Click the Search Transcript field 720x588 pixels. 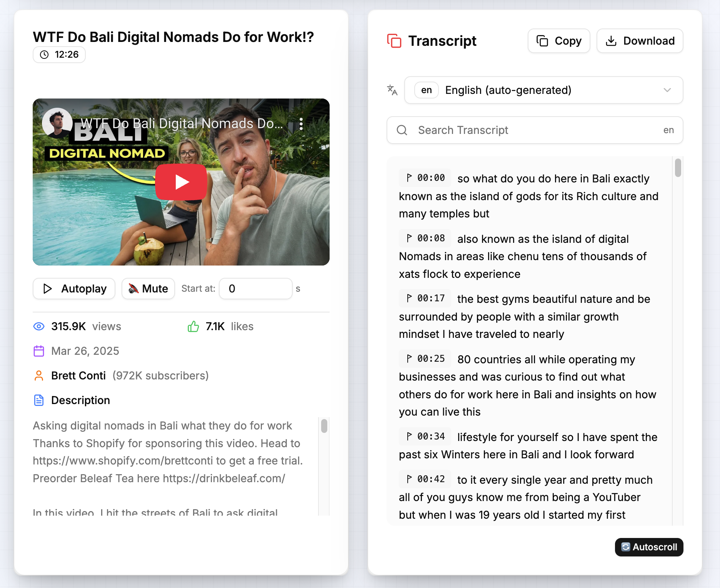click(x=535, y=130)
